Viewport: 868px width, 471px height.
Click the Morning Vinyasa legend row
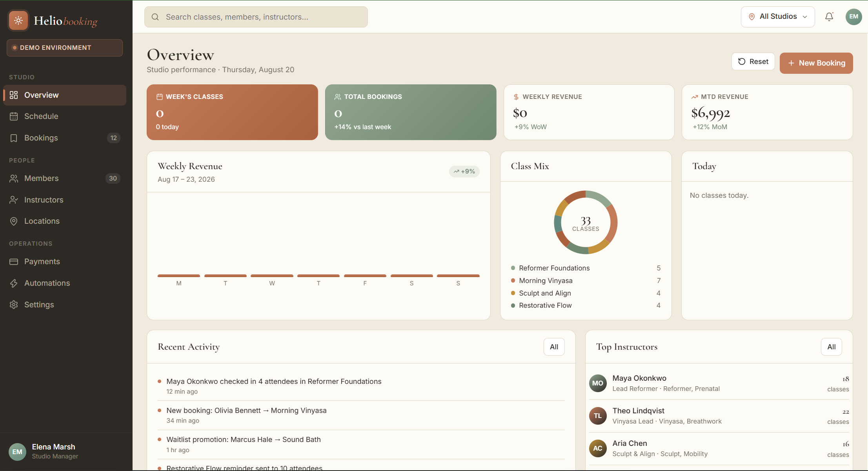[x=586, y=281]
